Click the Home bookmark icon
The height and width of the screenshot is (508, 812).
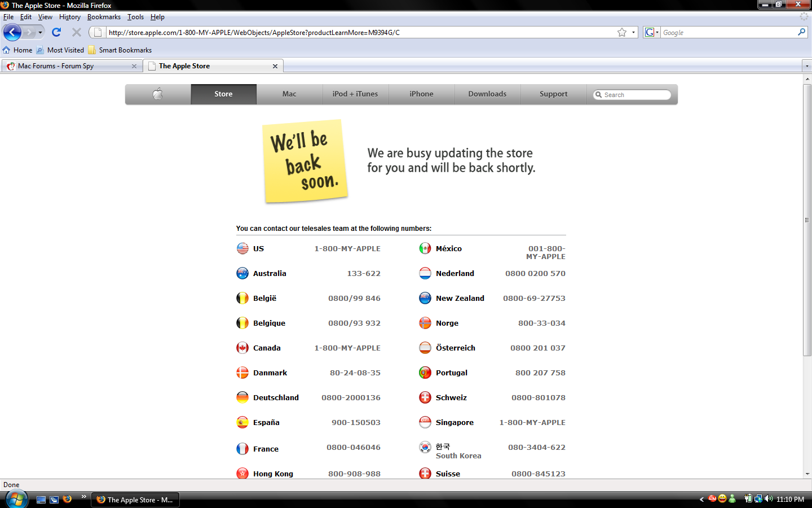tap(6, 50)
